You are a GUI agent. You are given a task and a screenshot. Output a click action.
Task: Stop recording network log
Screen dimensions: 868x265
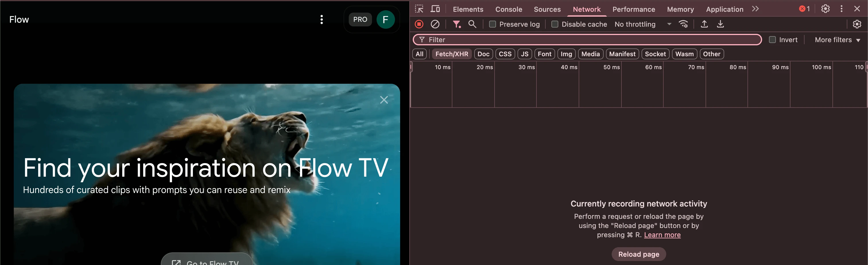point(419,24)
